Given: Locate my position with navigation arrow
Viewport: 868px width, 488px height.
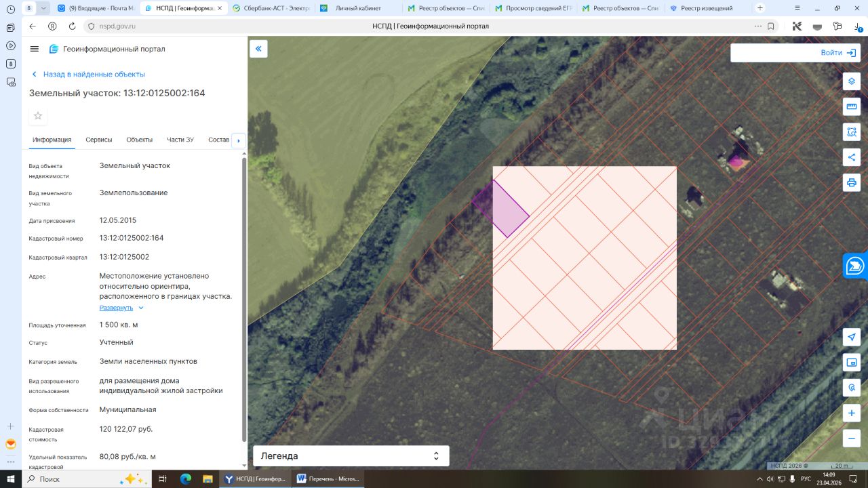Looking at the screenshot, I should click(x=852, y=338).
